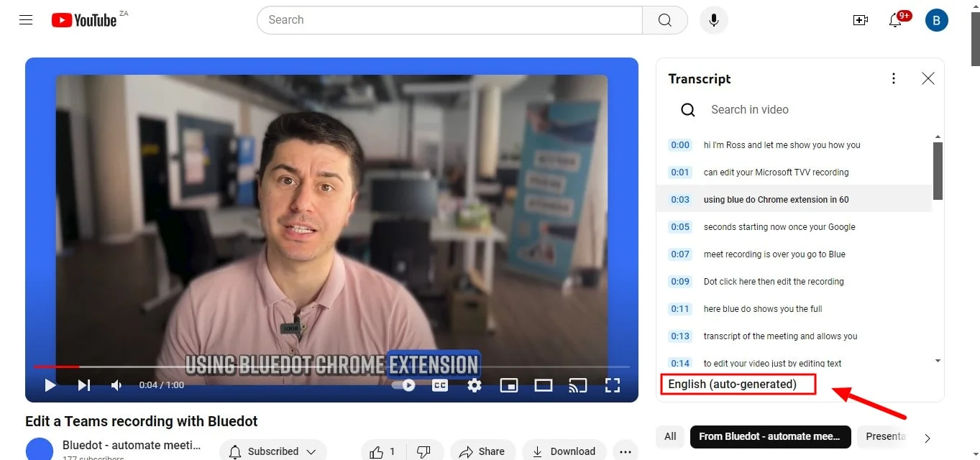Change the Subscribed notification setting

click(x=273, y=450)
